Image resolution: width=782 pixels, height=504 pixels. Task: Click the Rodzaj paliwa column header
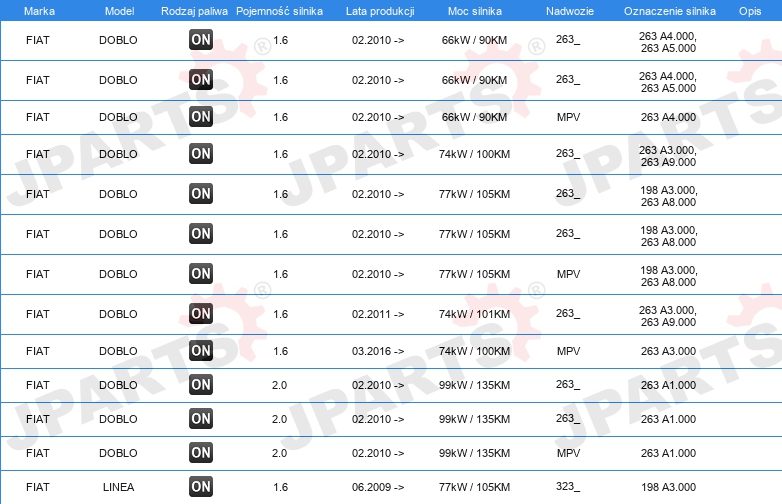point(195,11)
